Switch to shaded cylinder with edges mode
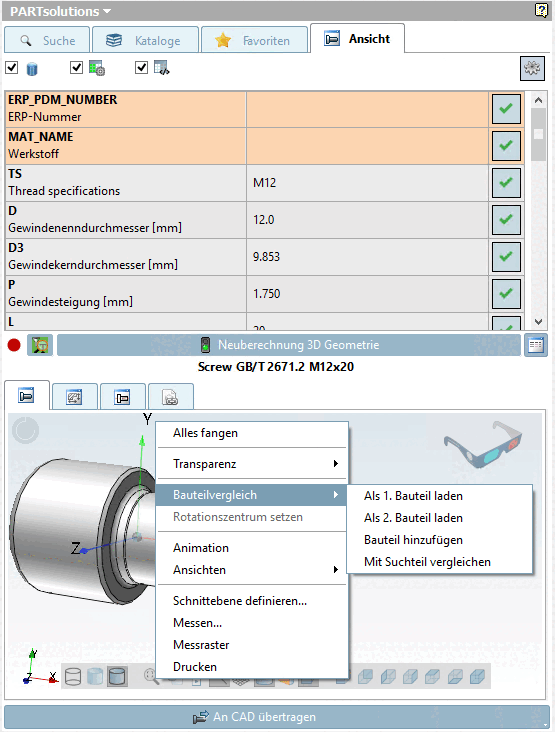Image resolution: width=555 pixels, height=732 pixels. click(x=117, y=676)
